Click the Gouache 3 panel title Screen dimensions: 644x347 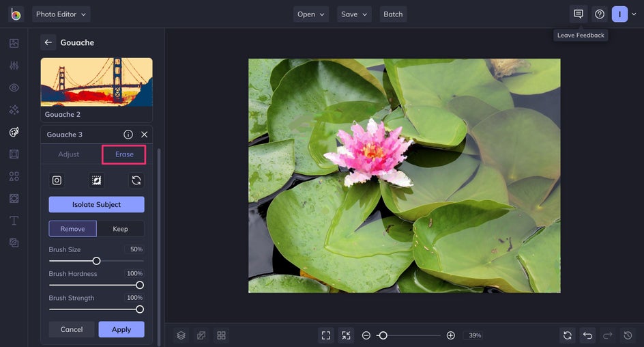pos(65,135)
